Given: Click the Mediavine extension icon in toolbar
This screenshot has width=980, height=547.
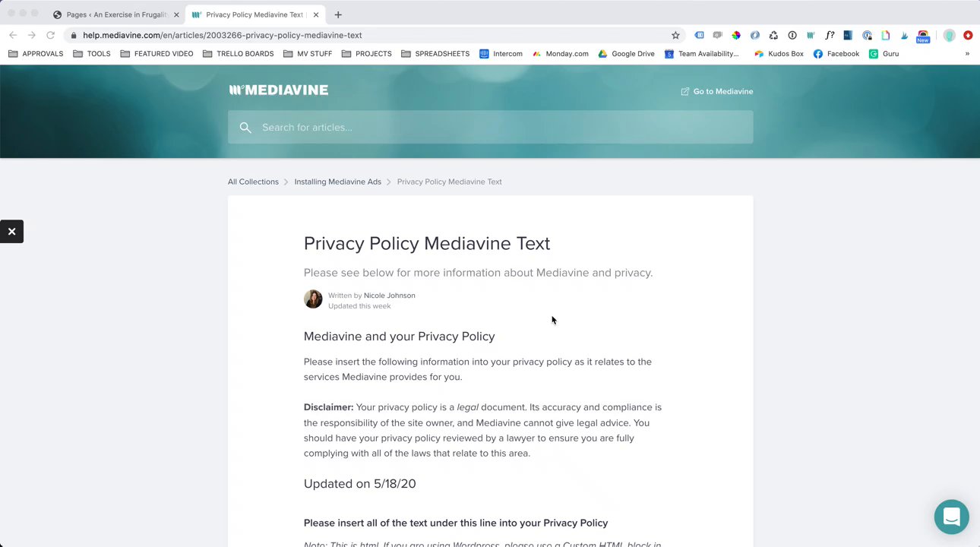Looking at the screenshot, I should click(x=811, y=35).
